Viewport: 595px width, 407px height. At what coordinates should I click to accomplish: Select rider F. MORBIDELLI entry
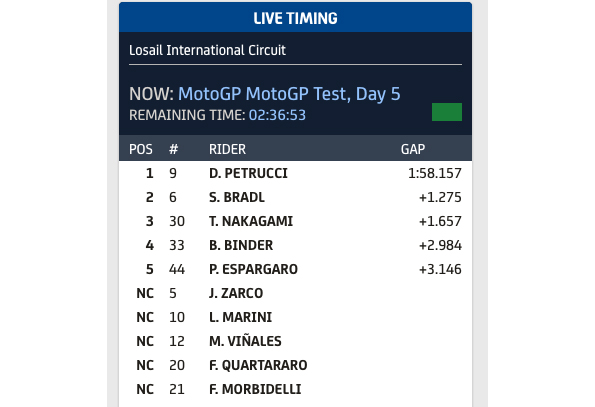click(295, 389)
